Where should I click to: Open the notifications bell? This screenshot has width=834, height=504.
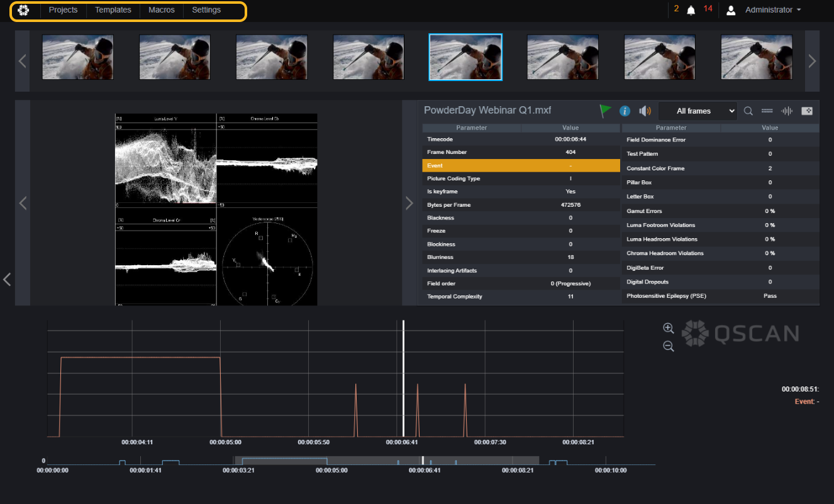point(691,10)
